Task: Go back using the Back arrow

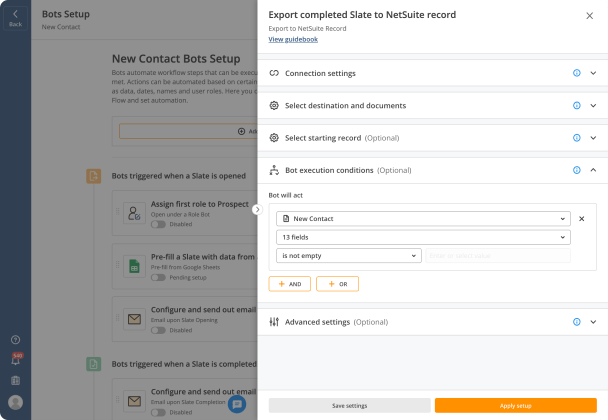Action: pyautogui.click(x=16, y=18)
